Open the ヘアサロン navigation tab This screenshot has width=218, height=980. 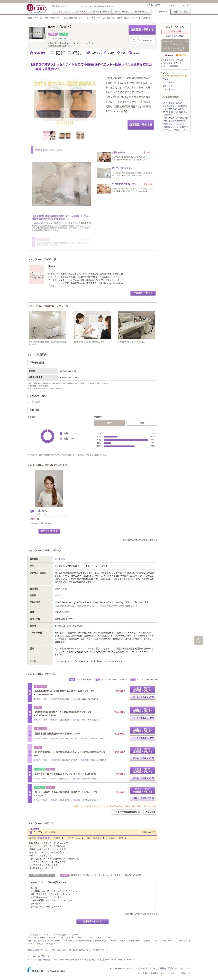(x=61, y=11)
